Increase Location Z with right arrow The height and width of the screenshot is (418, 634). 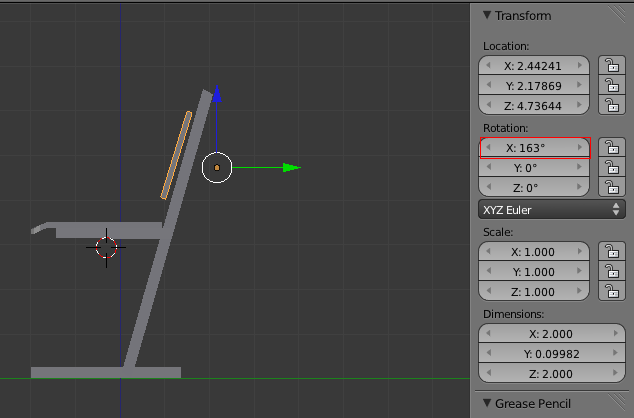pyautogui.click(x=580, y=105)
